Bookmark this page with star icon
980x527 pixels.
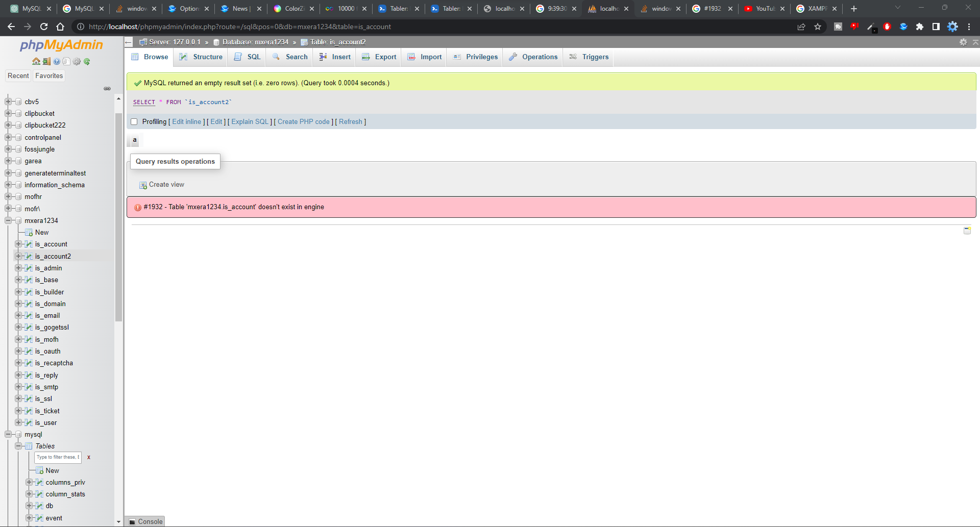818,27
